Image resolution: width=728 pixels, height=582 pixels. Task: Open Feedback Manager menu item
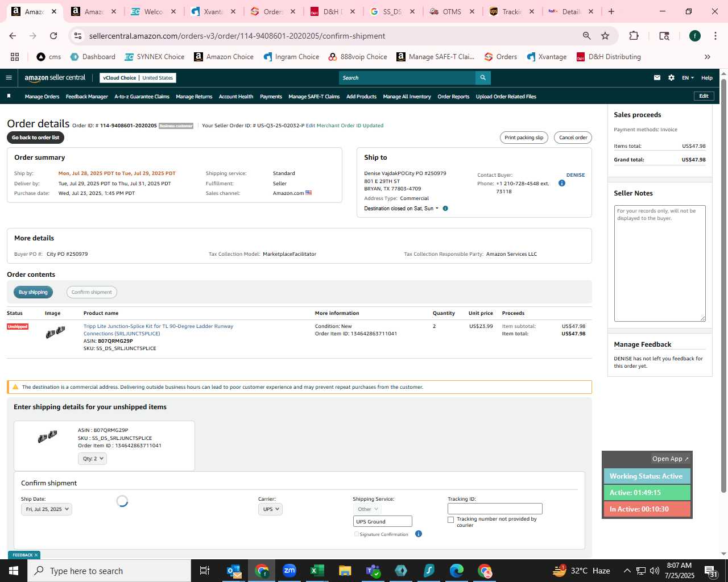[x=87, y=97]
